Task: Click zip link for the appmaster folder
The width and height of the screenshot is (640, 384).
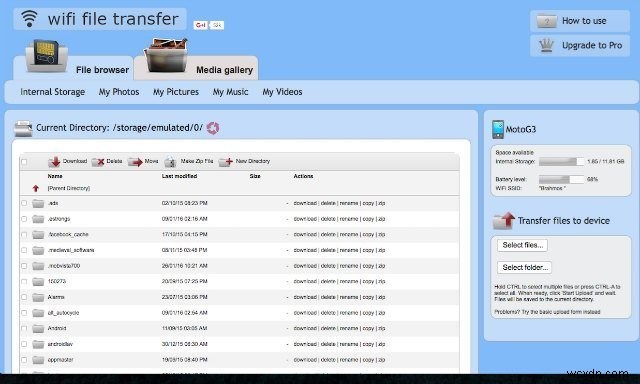Action: tap(382, 360)
